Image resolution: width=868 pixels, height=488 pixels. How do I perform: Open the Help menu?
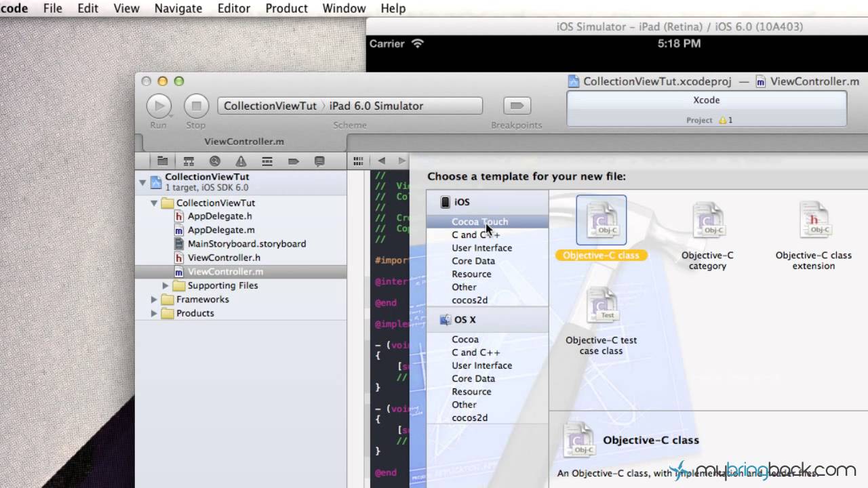[x=393, y=8]
